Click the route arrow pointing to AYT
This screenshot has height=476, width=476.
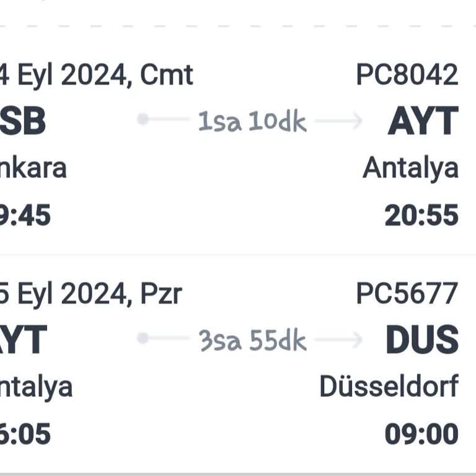340,121
